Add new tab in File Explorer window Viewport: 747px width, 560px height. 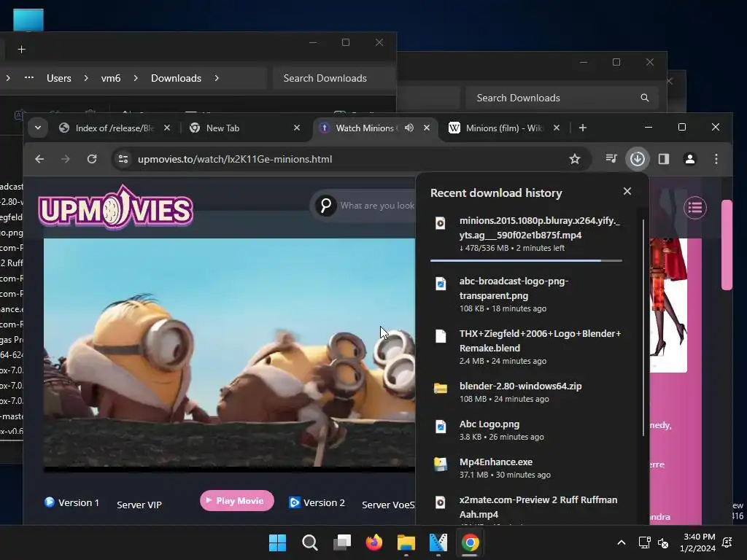point(21,50)
